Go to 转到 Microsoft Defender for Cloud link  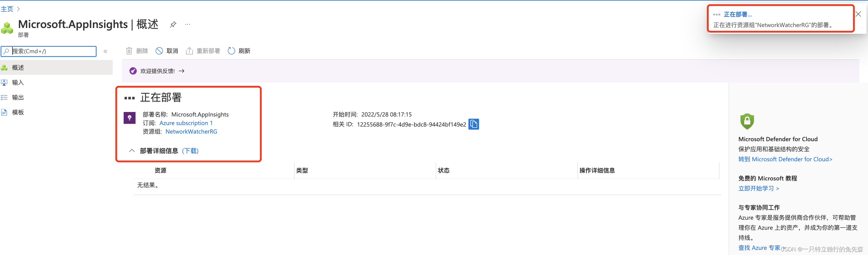[x=785, y=159]
